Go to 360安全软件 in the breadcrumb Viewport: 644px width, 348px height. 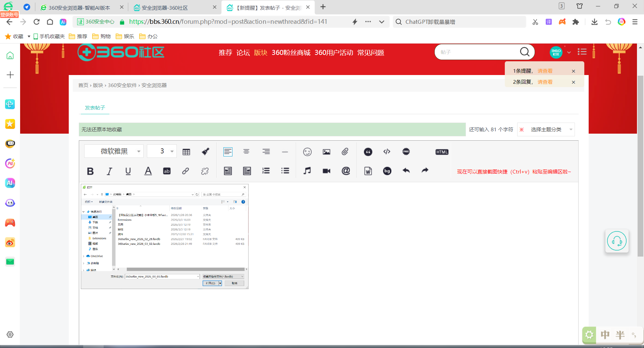(122, 85)
